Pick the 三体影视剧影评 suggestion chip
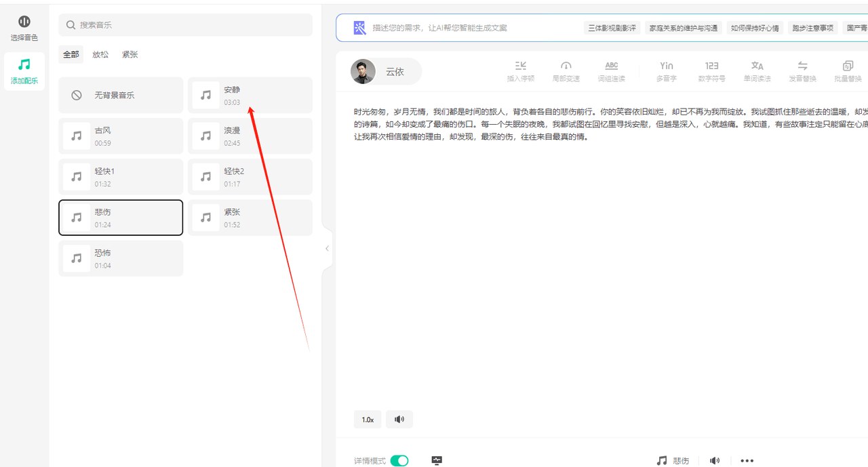Screen dimensions: 868x467 tap(612, 28)
